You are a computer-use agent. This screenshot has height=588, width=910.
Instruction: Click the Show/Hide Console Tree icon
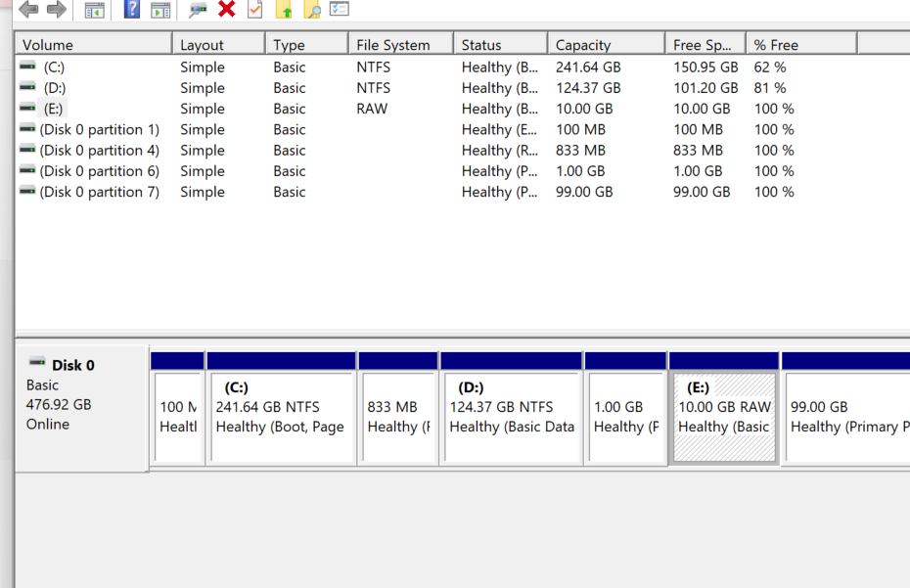95,10
